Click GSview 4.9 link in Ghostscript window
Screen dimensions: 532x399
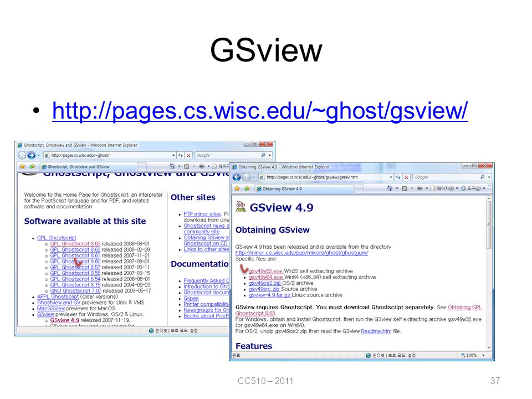(65, 320)
